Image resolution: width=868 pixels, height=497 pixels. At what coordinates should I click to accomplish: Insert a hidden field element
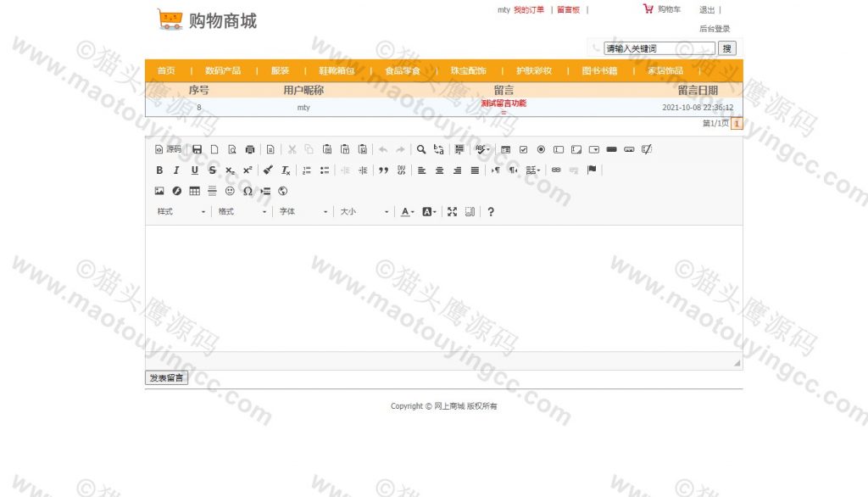point(647,149)
